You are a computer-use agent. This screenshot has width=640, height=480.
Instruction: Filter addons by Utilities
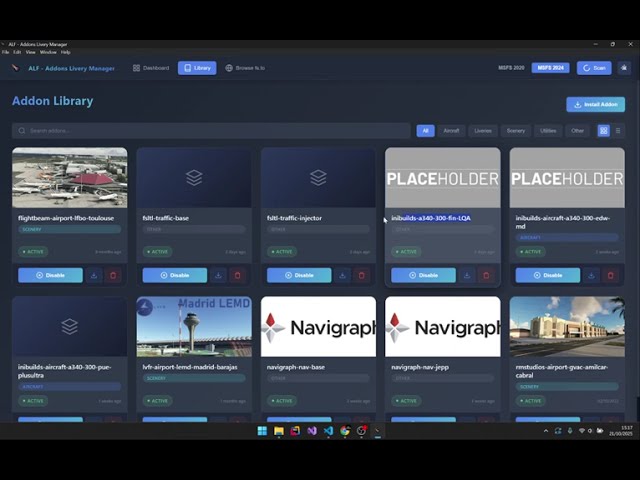point(548,131)
